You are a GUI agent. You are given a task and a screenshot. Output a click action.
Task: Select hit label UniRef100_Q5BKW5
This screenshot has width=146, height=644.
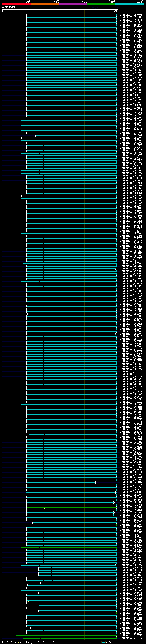131,248
